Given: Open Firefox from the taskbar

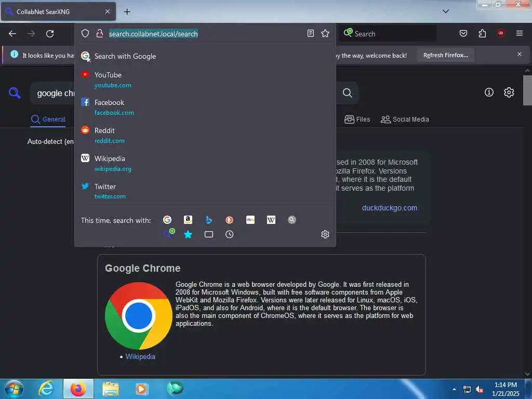Looking at the screenshot, I should point(78,389).
